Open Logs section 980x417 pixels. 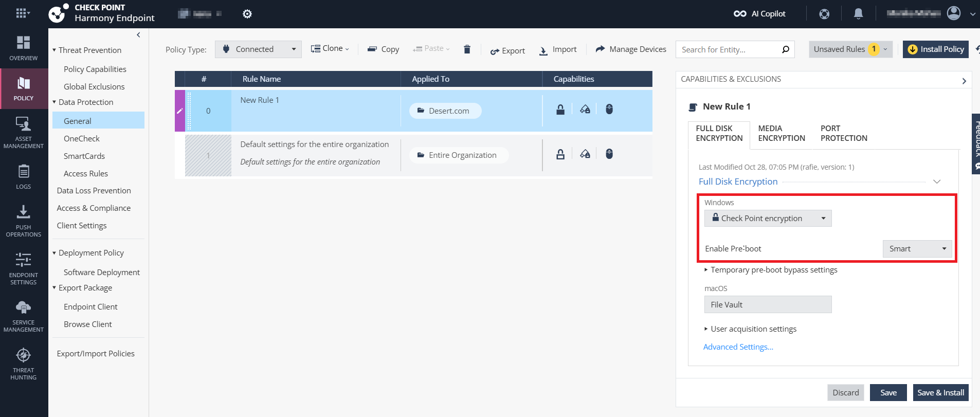(24, 177)
